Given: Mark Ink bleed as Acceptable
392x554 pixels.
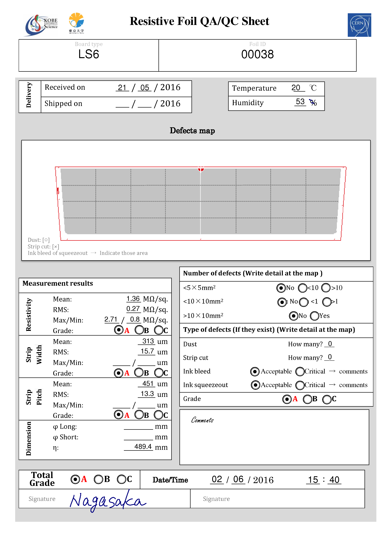Looking at the screenshot, I should tap(255, 372).
